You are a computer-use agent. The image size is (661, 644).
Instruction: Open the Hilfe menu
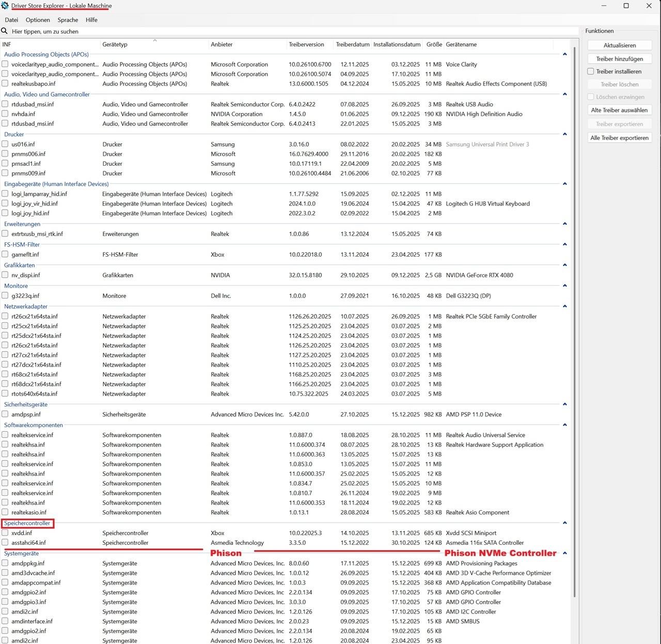[x=91, y=20]
